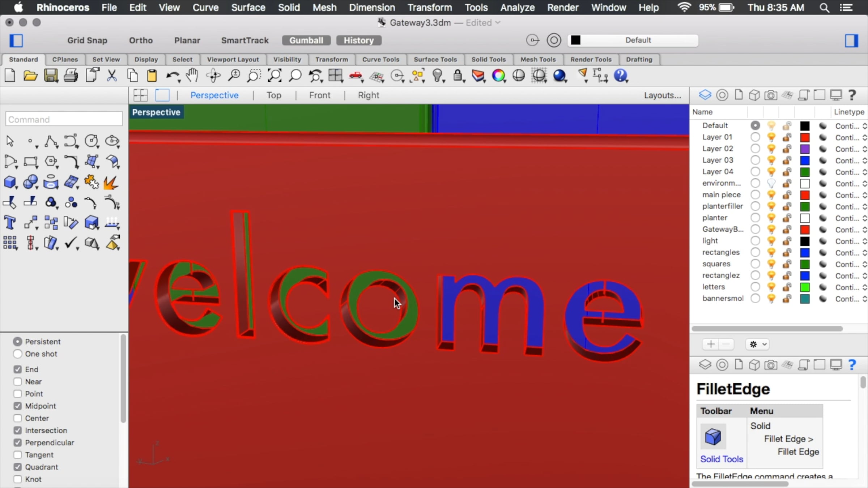Click the Undo arrow icon
Image resolution: width=868 pixels, height=488 pixels.
point(172,76)
